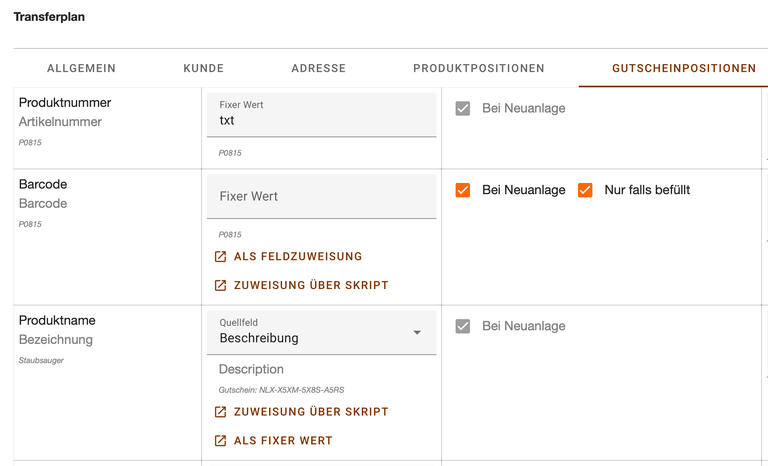Click the open icon beside Als fixer Wert
The height and width of the screenshot is (466, 768).
pos(220,441)
